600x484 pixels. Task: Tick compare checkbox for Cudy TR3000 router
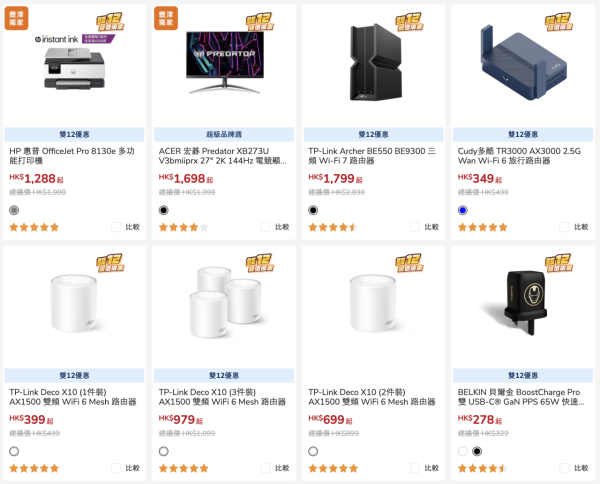[x=564, y=227]
